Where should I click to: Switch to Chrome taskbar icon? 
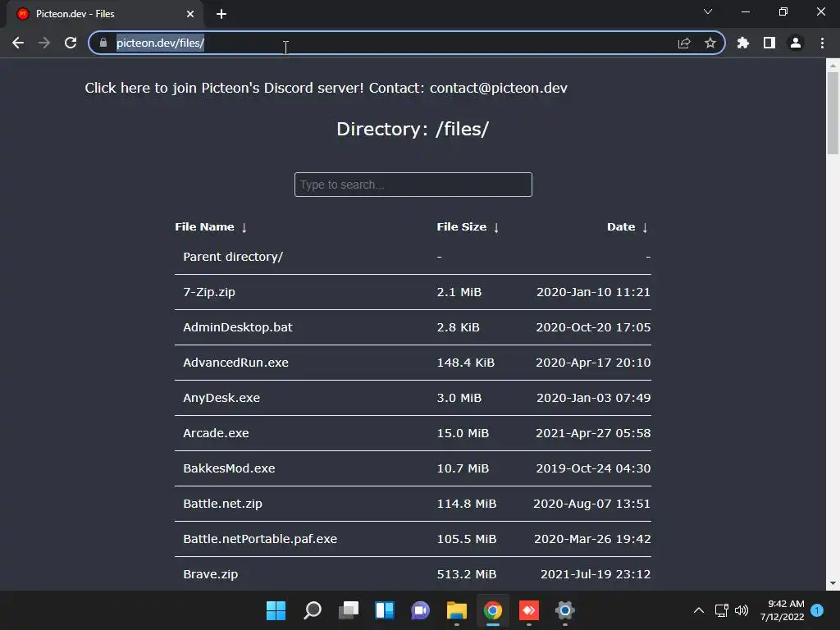493,610
